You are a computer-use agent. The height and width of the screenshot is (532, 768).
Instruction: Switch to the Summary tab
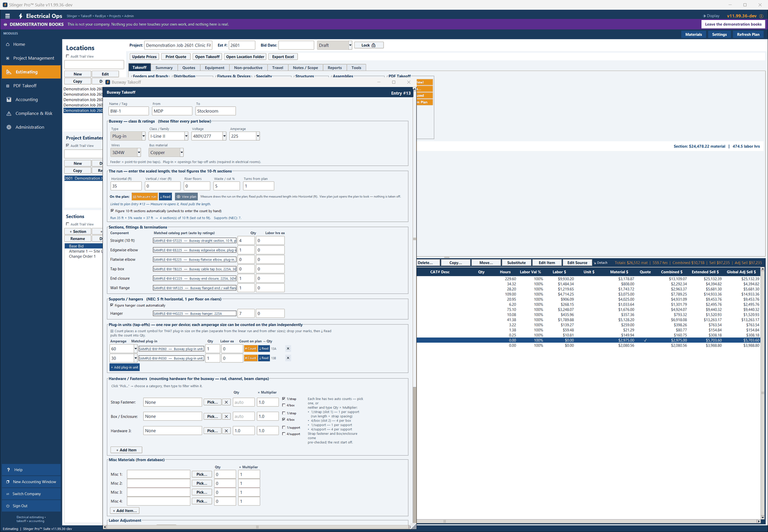[164, 68]
